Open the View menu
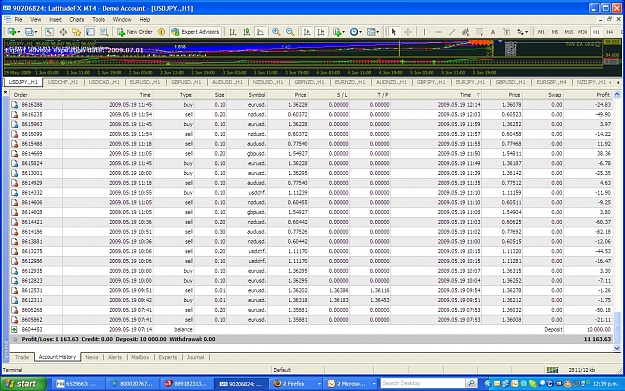 [35, 20]
